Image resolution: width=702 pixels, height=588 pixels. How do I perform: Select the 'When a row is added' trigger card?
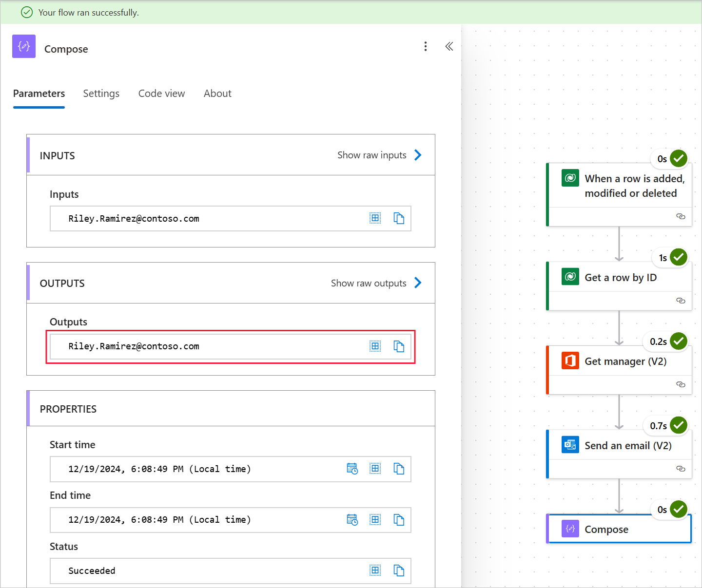pyautogui.click(x=619, y=194)
